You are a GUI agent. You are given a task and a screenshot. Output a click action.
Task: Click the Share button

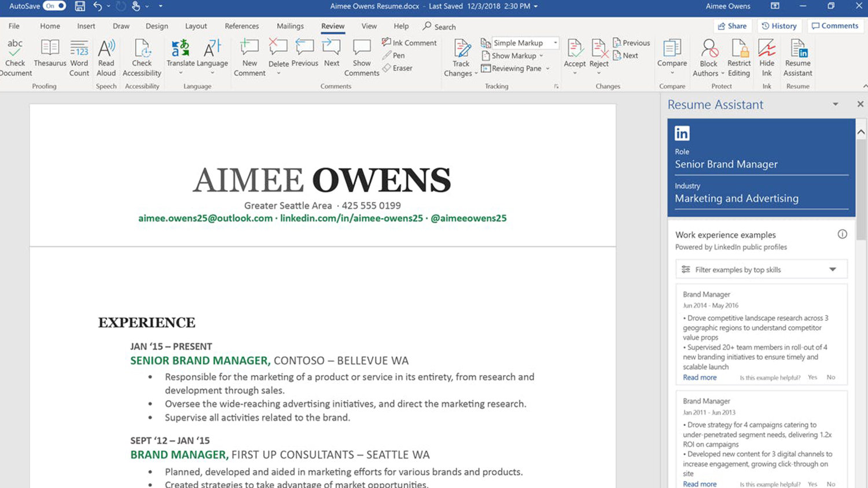point(732,26)
